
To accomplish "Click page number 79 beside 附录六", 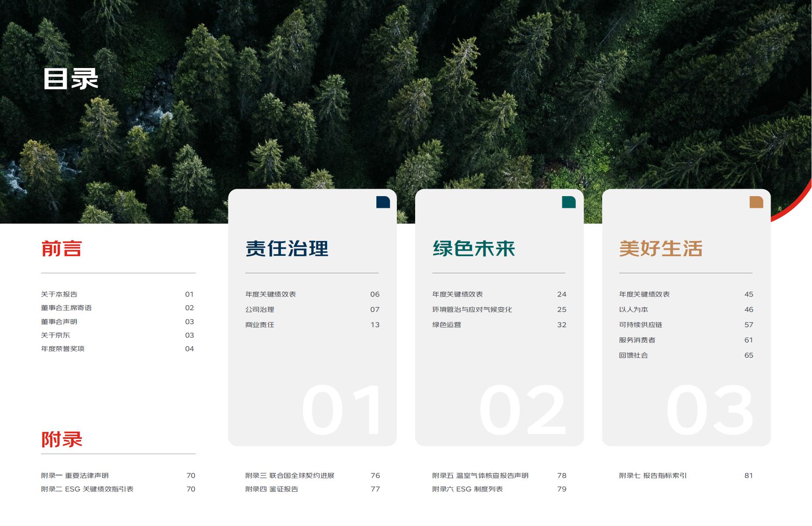I will [x=562, y=489].
